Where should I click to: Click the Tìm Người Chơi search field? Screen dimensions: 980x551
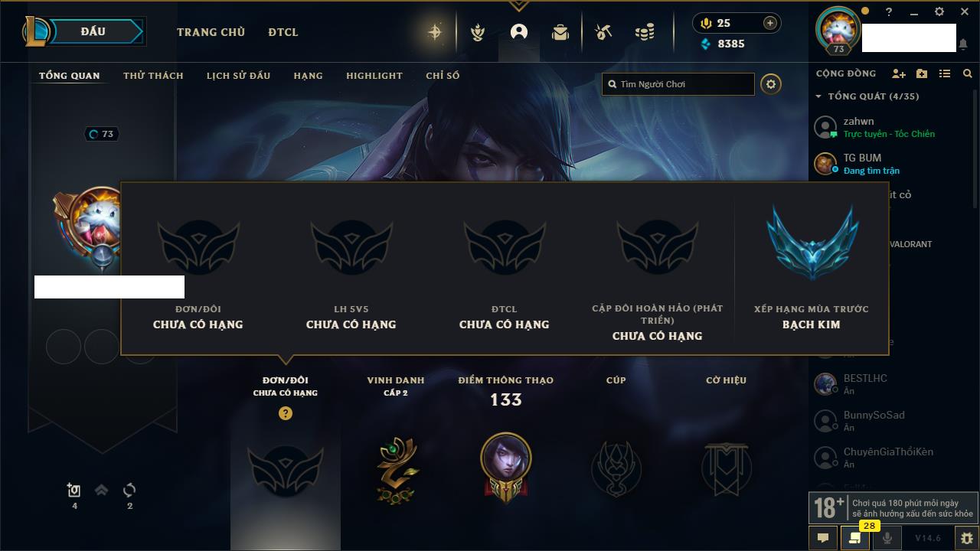pyautogui.click(x=678, y=84)
